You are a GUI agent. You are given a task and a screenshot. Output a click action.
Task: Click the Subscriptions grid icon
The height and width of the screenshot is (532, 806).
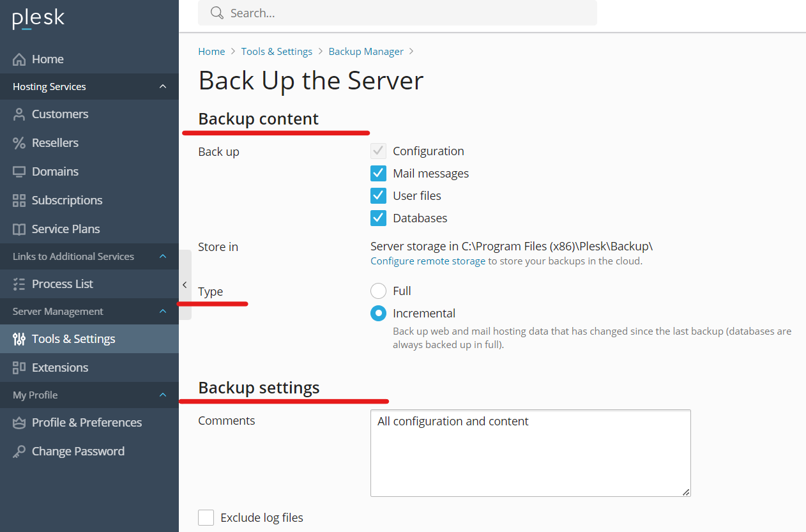(19, 201)
